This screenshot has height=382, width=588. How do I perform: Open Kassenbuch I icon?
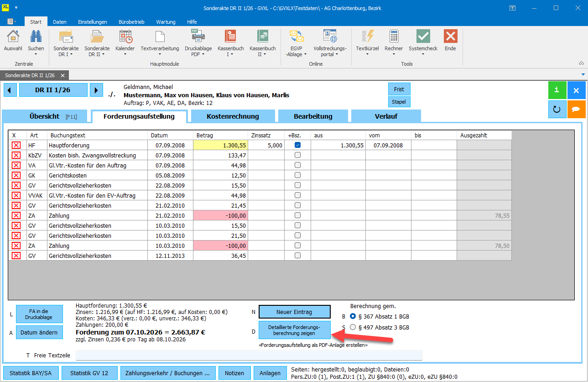pos(230,37)
